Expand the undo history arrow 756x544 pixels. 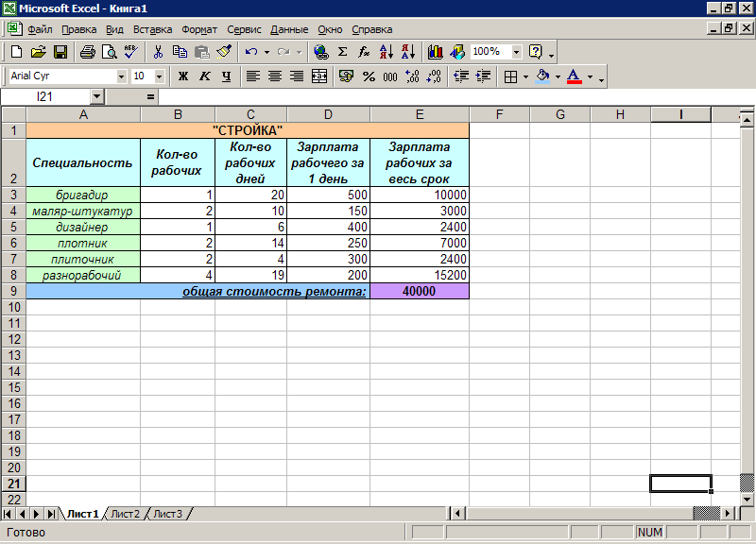point(266,52)
